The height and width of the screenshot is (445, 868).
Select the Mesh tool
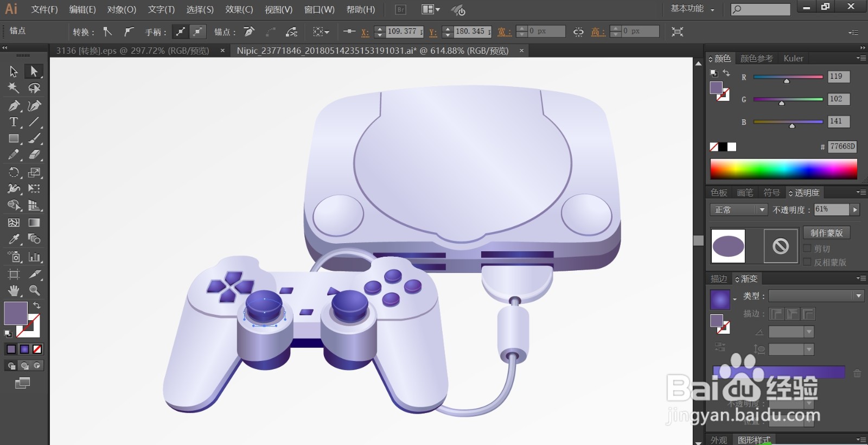(x=14, y=223)
